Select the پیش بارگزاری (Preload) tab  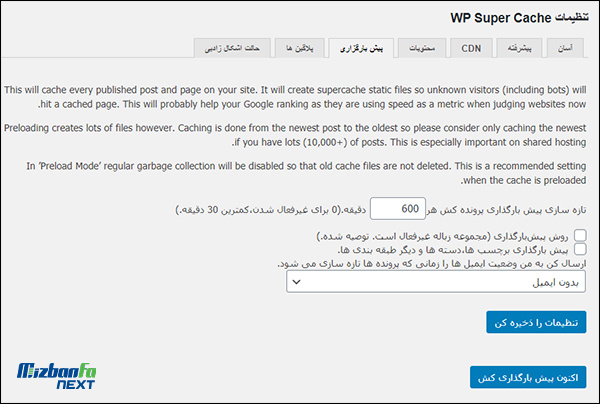[357, 47]
